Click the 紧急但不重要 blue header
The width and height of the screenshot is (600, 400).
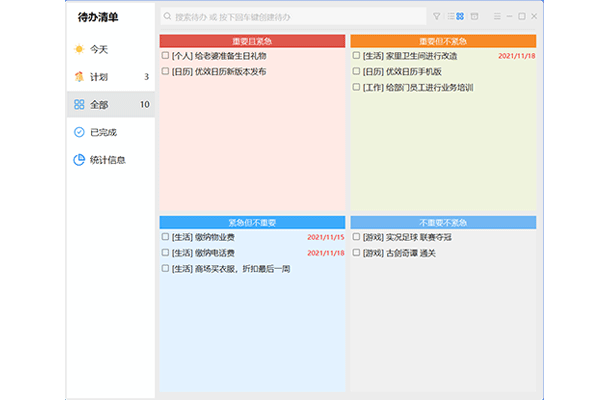pyautogui.click(x=252, y=222)
